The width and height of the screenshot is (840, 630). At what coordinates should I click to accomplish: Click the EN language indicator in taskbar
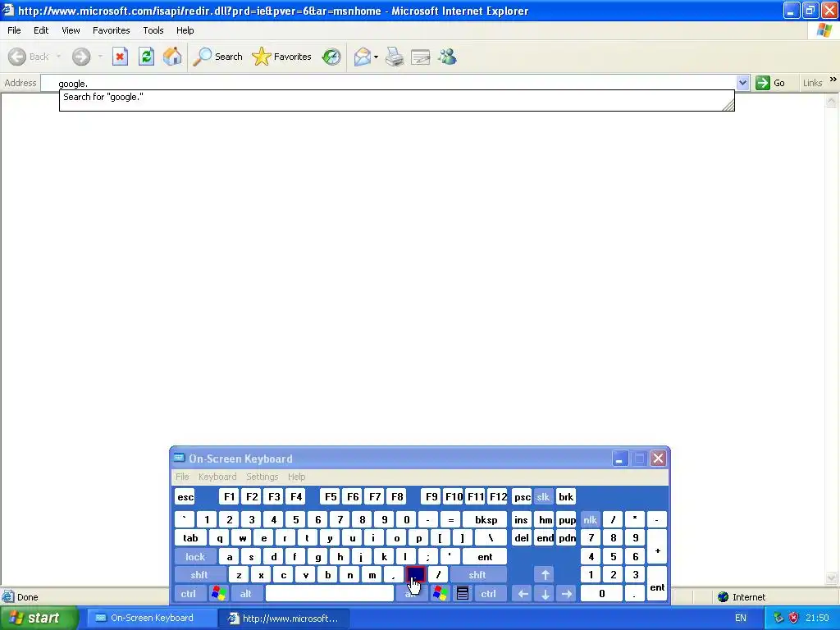point(741,618)
